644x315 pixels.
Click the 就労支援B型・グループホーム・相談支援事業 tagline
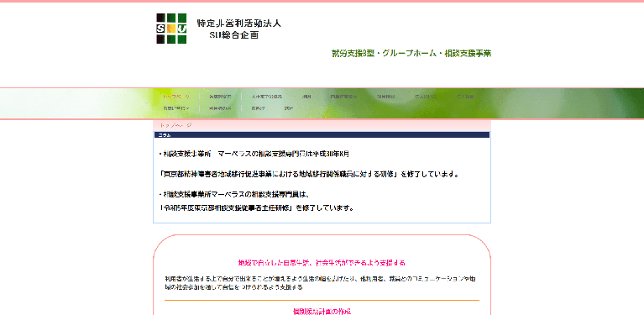411,54
